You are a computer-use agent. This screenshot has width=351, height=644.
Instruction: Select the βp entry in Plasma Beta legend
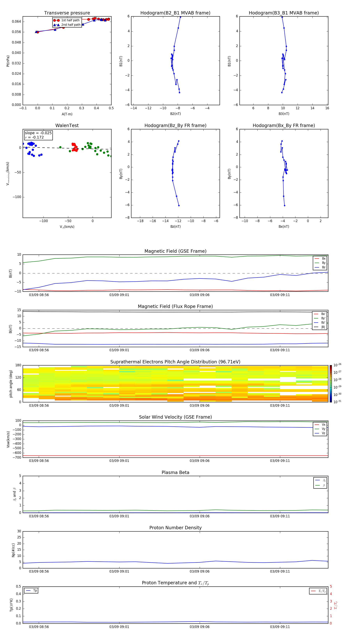[320, 480]
